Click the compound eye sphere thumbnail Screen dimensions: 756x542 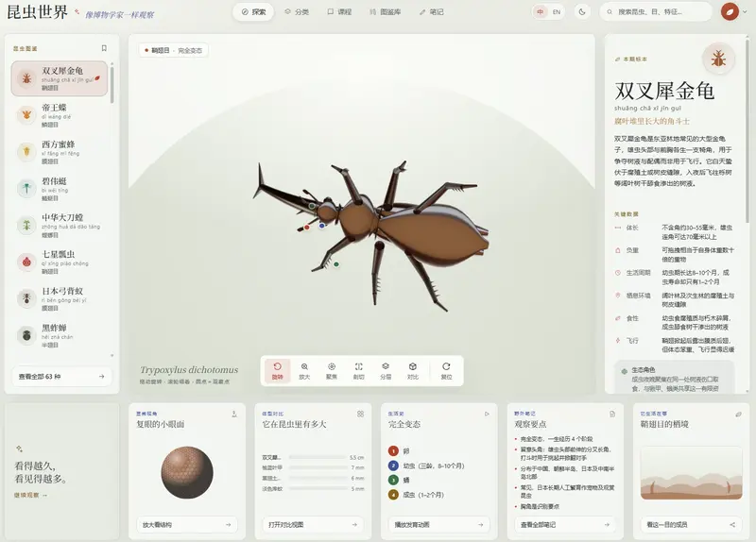(187, 473)
